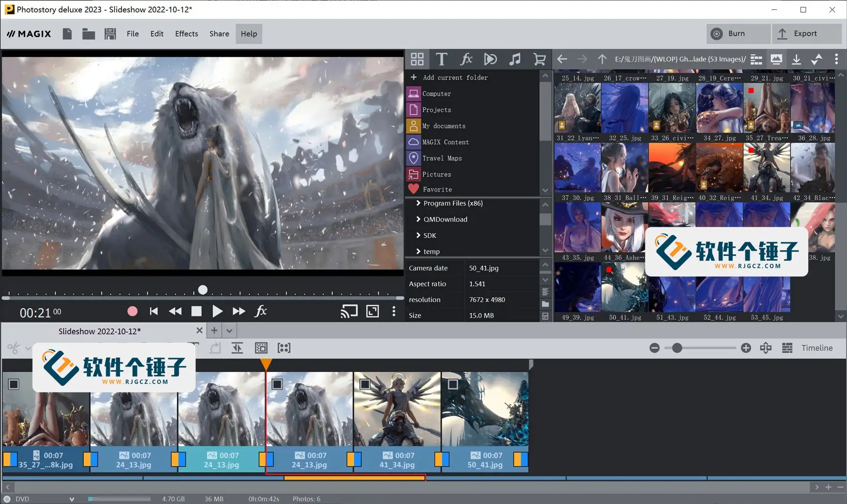This screenshot has width=847, height=504.
Task: Stop the preview playback
Action: click(x=196, y=311)
